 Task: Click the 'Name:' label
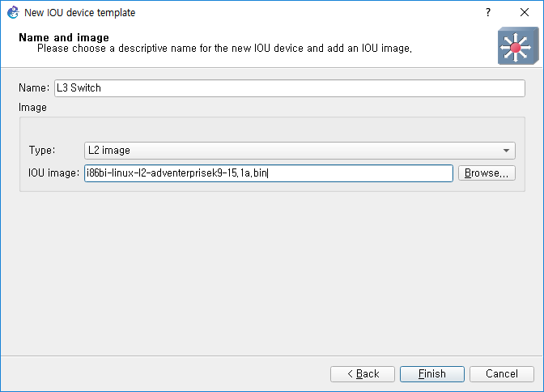click(x=34, y=87)
